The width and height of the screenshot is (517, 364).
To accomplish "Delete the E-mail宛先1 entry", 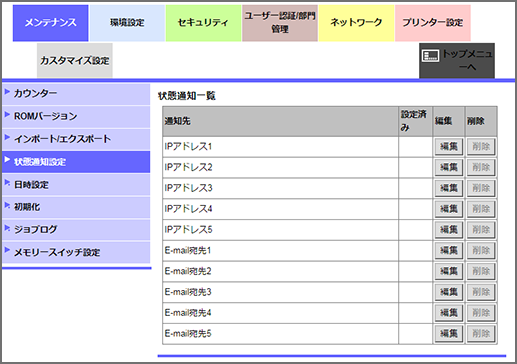I will pos(481,251).
